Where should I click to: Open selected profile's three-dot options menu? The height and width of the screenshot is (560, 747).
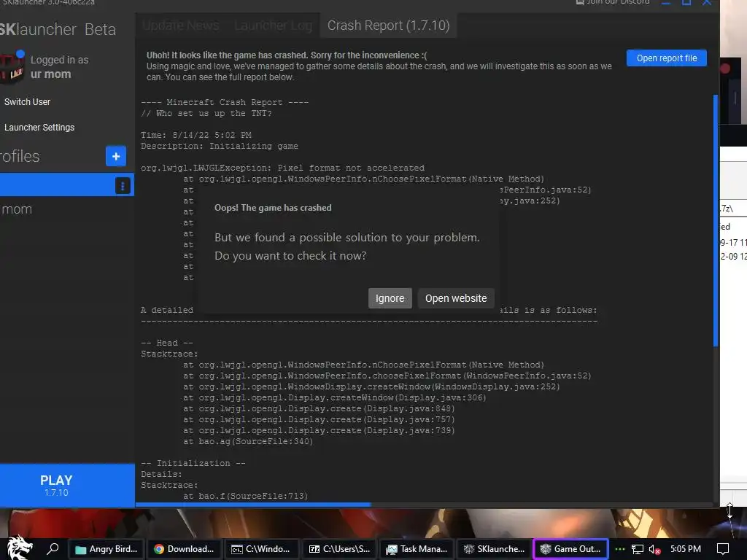[x=123, y=186]
